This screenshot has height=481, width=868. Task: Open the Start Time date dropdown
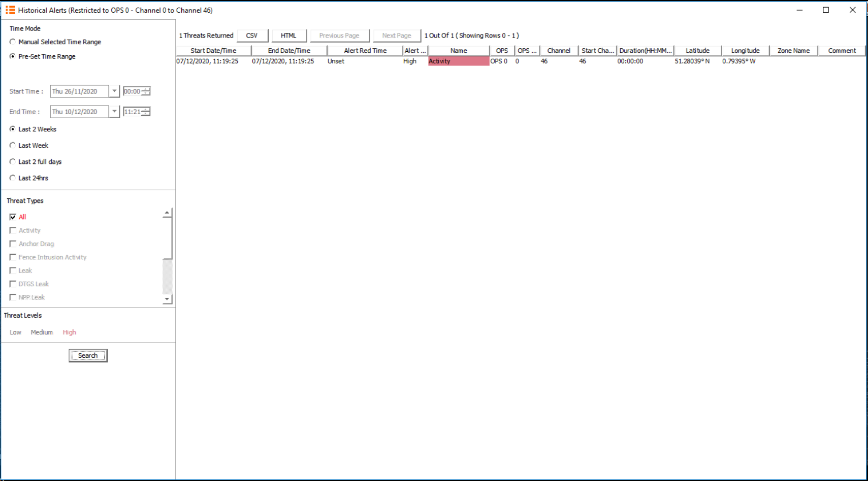(x=114, y=91)
